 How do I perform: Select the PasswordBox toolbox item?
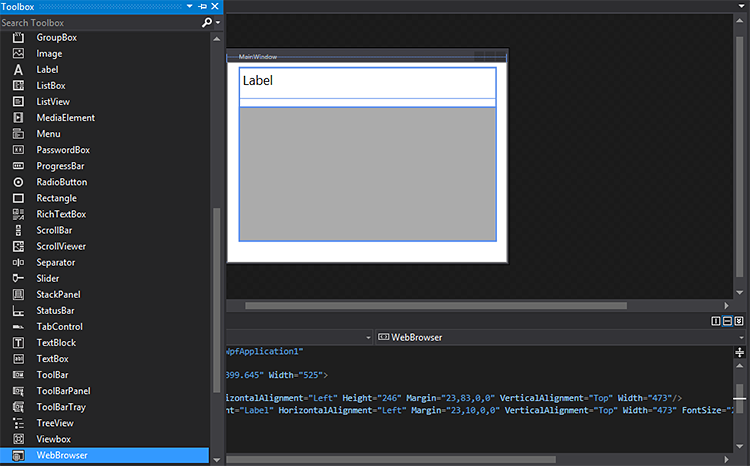pos(63,150)
